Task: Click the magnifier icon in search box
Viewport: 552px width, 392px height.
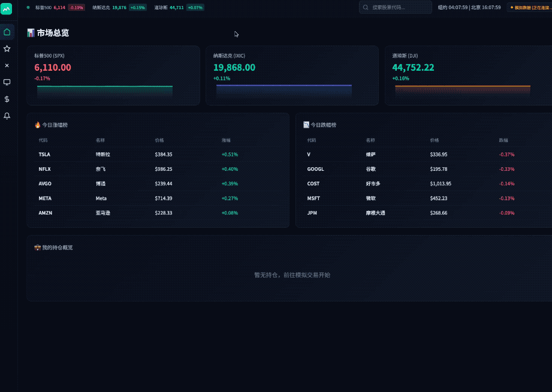Action: (366, 8)
